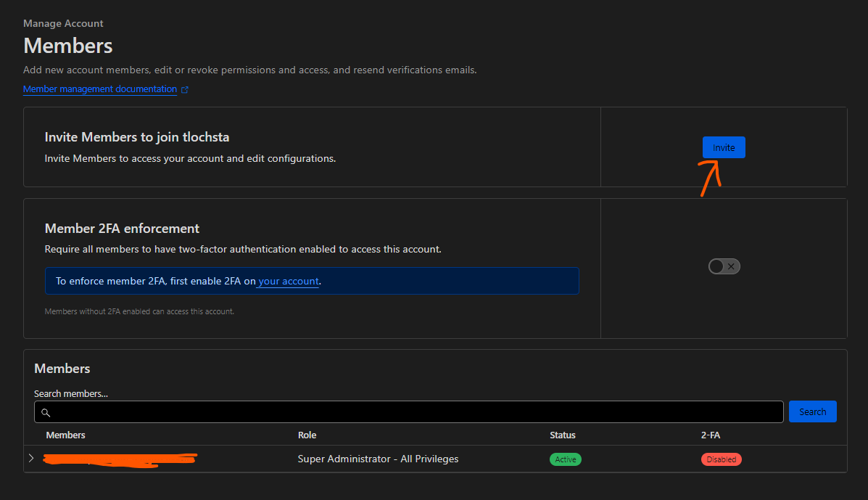Click into the Search members input field
Screen dimensions: 868x500
413,412
